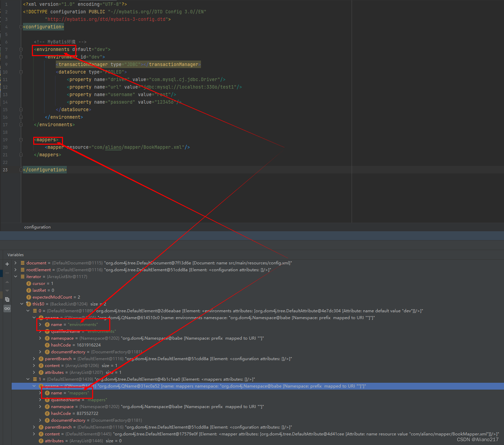Fold the configuration tag at line 4
This screenshot has width=504, height=445.
tap(21, 27)
